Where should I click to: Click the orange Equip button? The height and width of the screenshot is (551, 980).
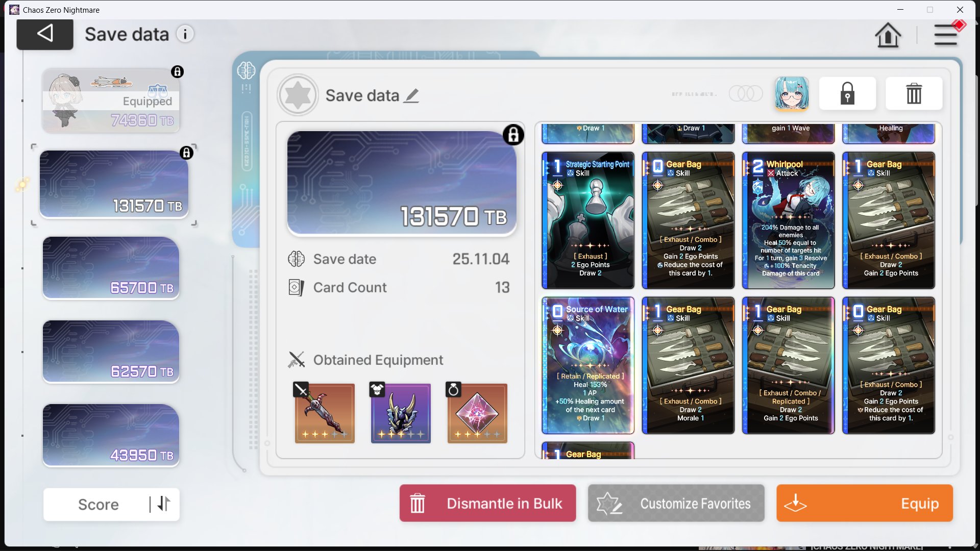click(x=864, y=503)
